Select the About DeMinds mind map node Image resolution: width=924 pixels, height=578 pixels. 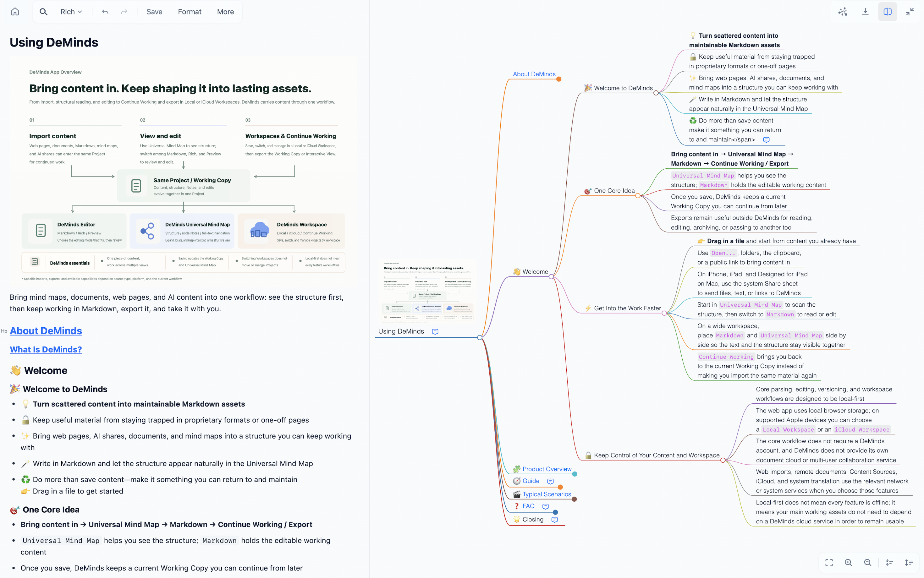tap(534, 74)
